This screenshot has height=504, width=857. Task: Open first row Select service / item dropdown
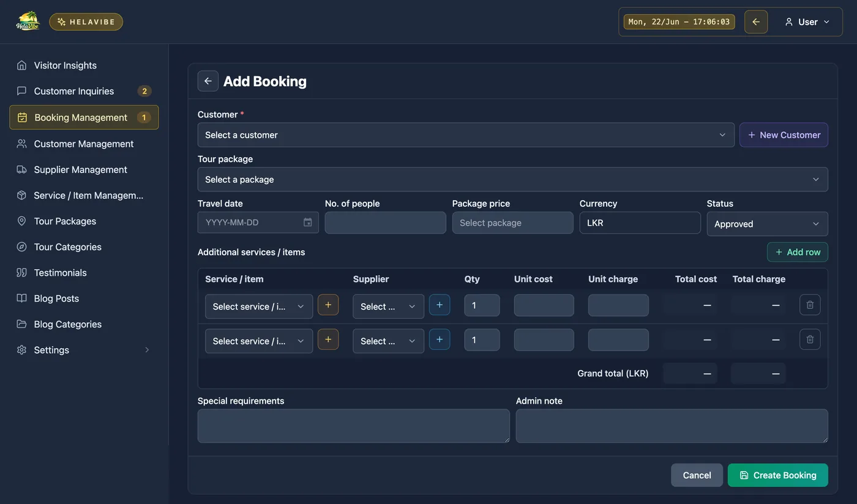click(x=259, y=306)
